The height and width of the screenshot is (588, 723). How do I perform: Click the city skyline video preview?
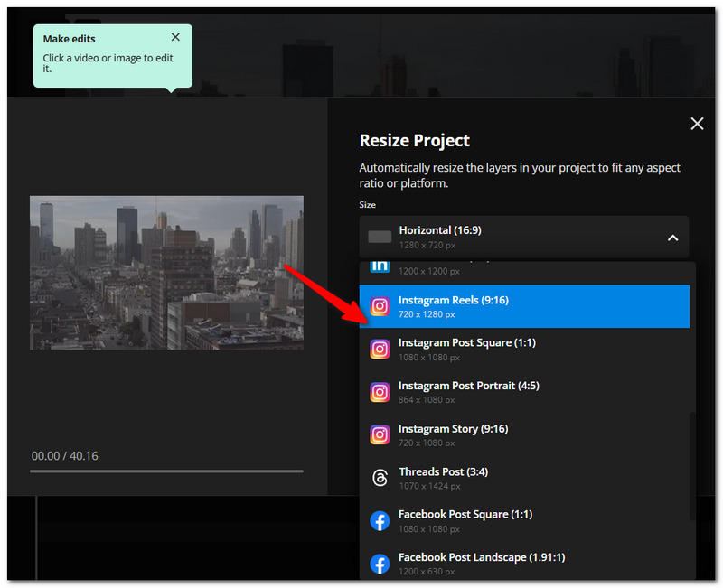click(166, 273)
